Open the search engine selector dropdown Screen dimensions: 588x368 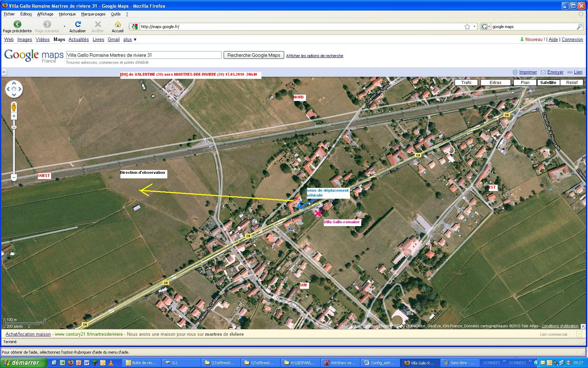pyautogui.click(x=486, y=27)
